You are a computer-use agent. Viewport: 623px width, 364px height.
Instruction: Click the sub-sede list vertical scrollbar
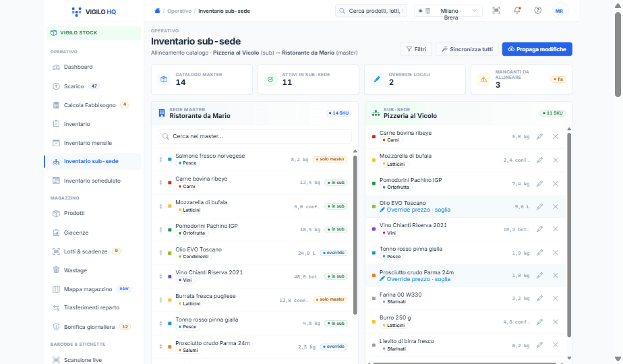point(569,235)
